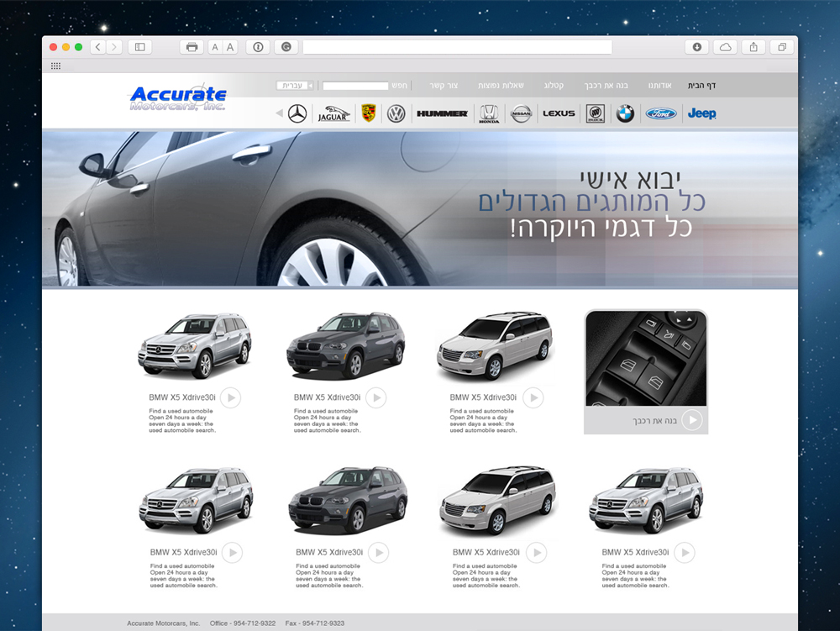
Task: Open the אודותנו about menu item
Action: point(659,85)
